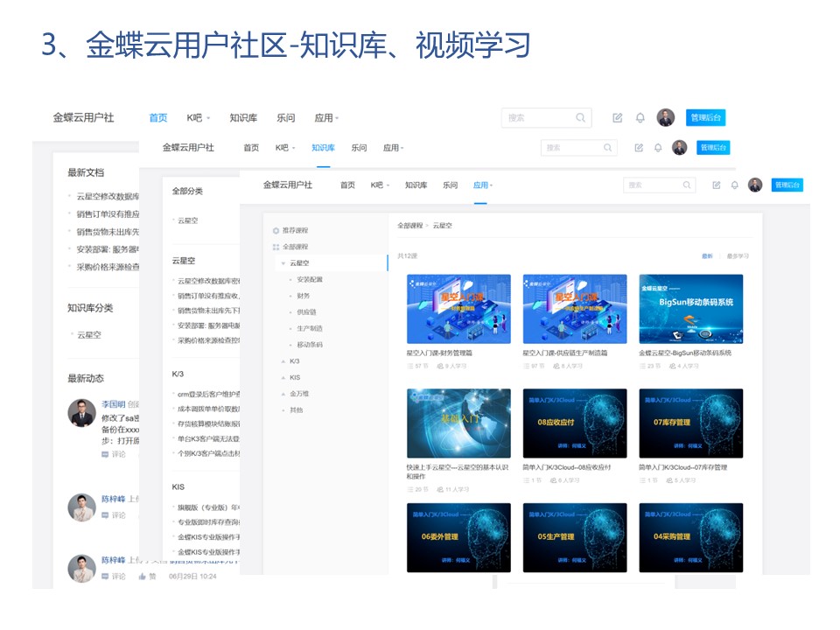Open the 08应收应付 course thumbnail
The image size is (840, 630).
[x=575, y=423]
